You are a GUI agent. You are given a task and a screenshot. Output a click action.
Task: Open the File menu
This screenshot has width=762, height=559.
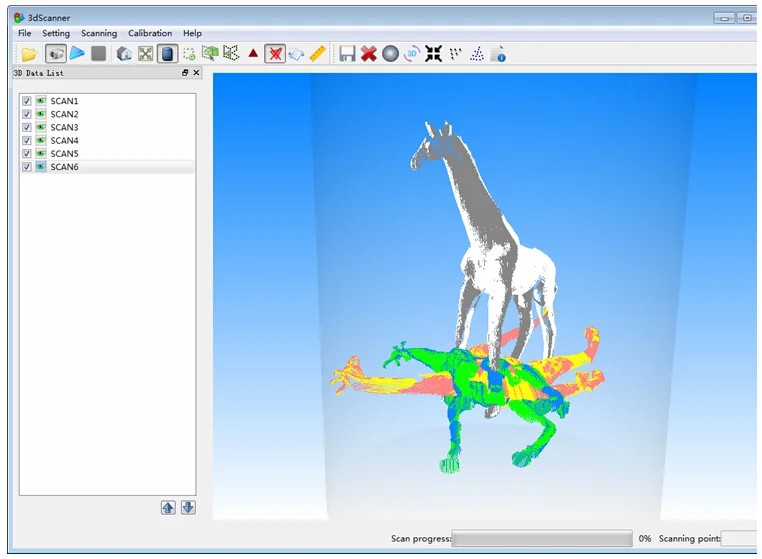pyautogui.click(x=24, y=33)
